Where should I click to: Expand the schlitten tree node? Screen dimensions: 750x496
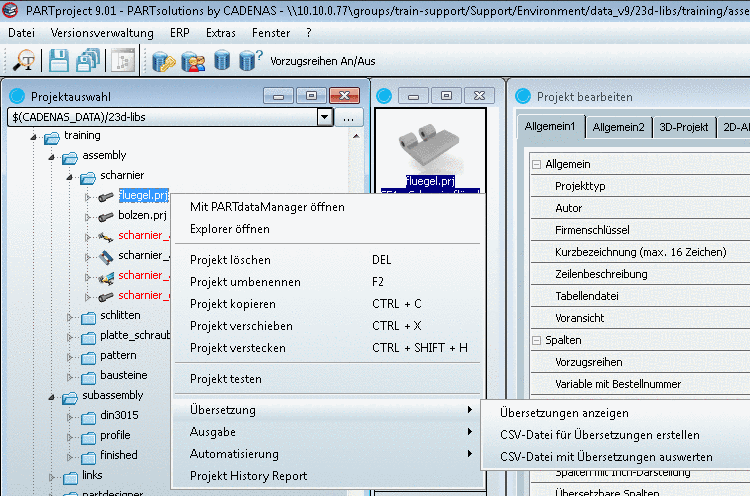(70, 317)
